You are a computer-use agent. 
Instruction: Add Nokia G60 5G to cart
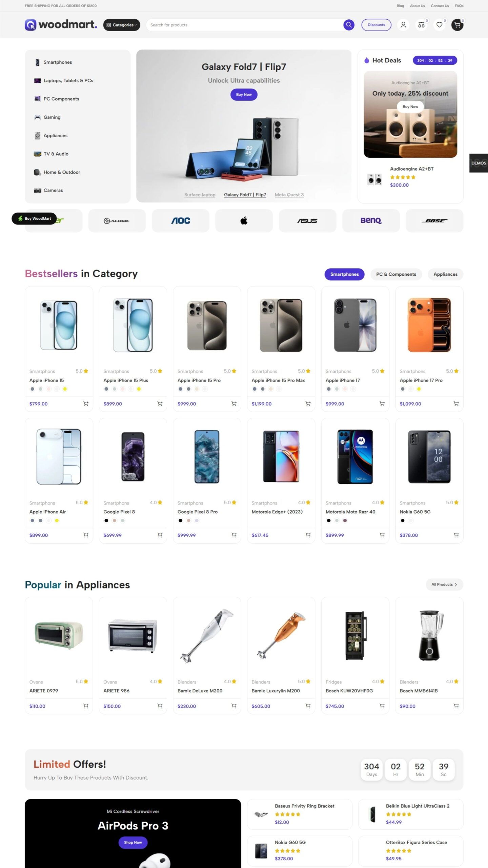pos(456,535)
